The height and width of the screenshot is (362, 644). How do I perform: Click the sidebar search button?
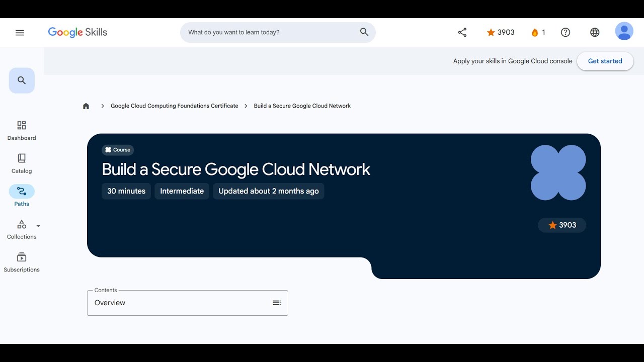(22, 80)
